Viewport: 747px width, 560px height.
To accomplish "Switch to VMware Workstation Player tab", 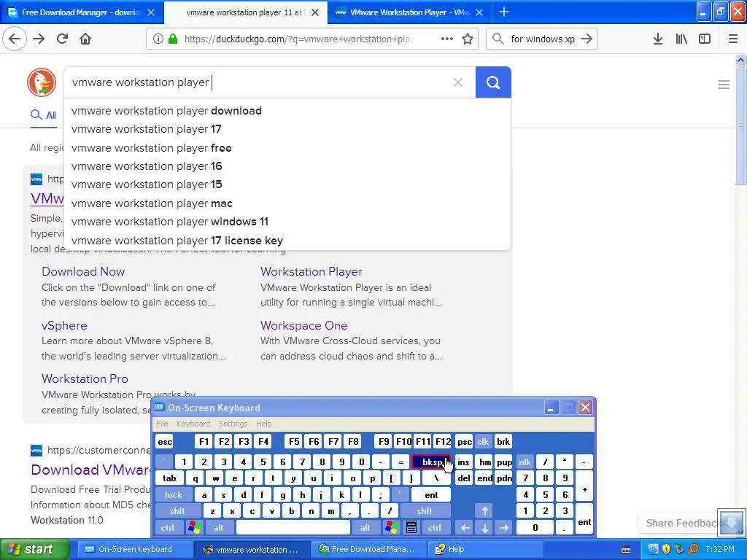I will (x=410, y=12).
